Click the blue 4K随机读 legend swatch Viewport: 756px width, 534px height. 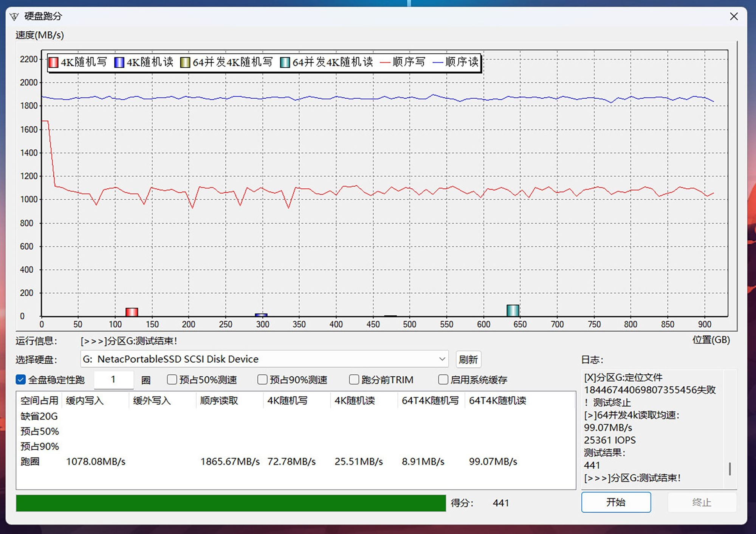pos(119,62)
